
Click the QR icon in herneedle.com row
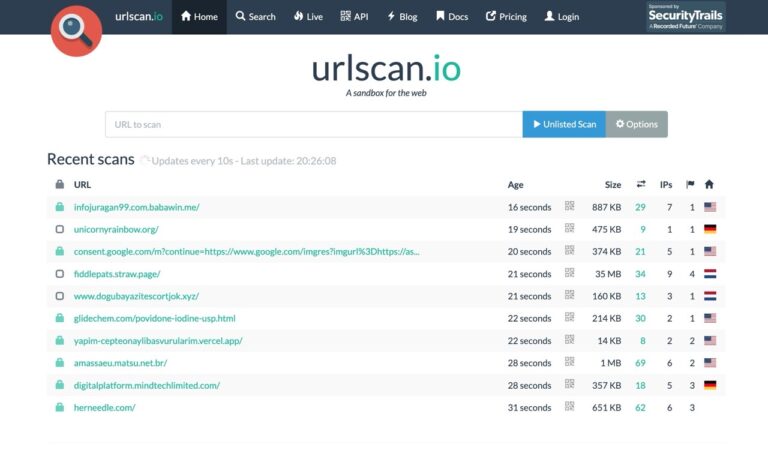point(569,406)
